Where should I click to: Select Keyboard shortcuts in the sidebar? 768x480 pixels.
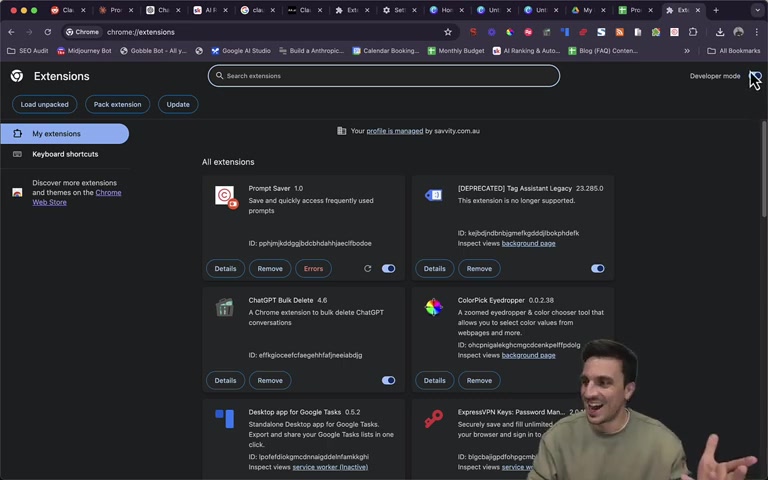point(65,154)
